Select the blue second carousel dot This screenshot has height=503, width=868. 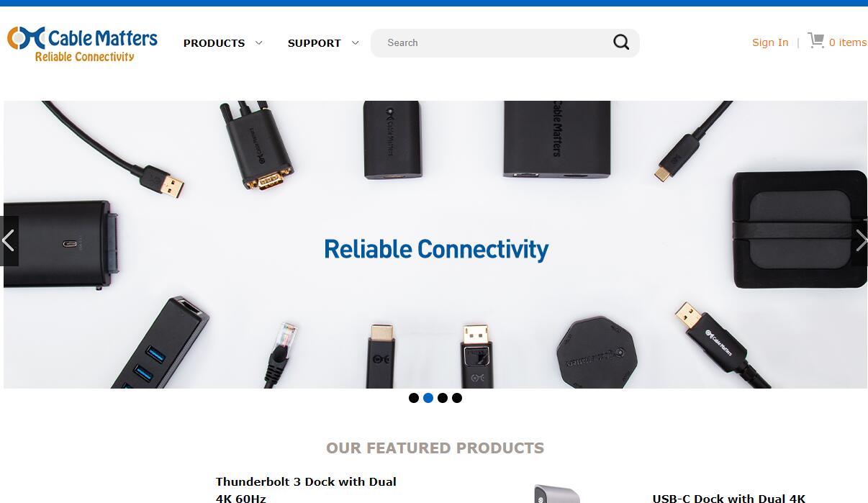click(428, 398)
